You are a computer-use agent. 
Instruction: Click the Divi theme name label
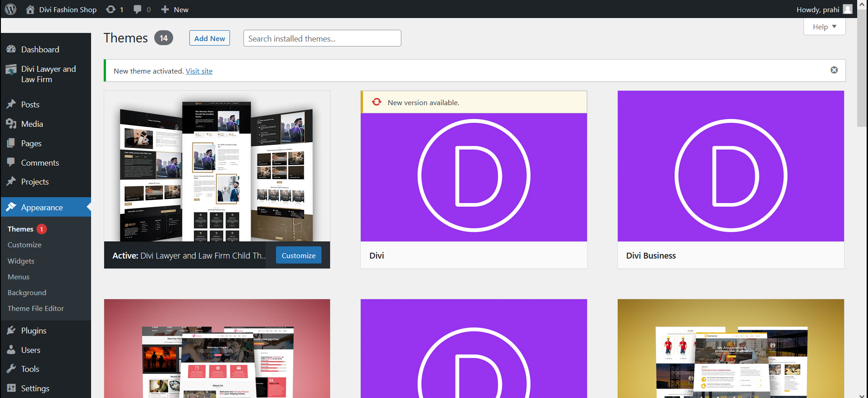[x=377, y=255]
